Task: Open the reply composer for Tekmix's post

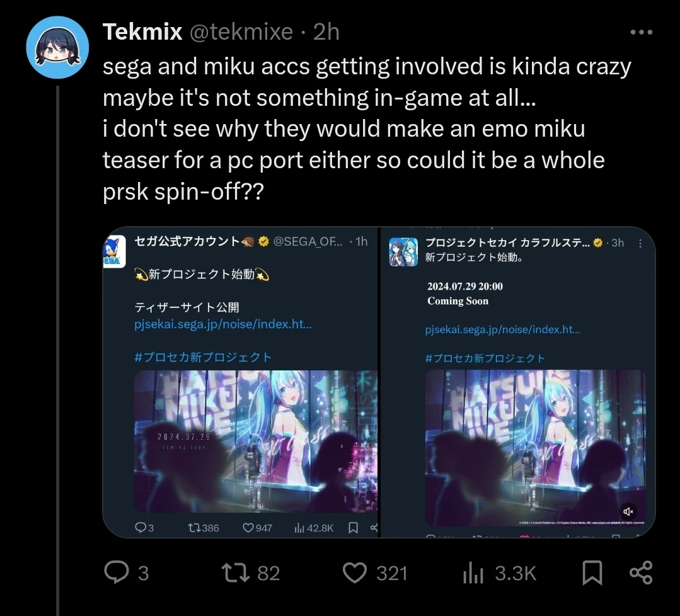Action: click(x=115, y=573)
